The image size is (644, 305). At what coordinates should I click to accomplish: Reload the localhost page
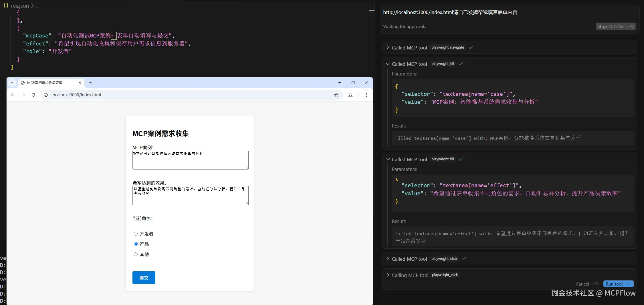tap(33, 95)
